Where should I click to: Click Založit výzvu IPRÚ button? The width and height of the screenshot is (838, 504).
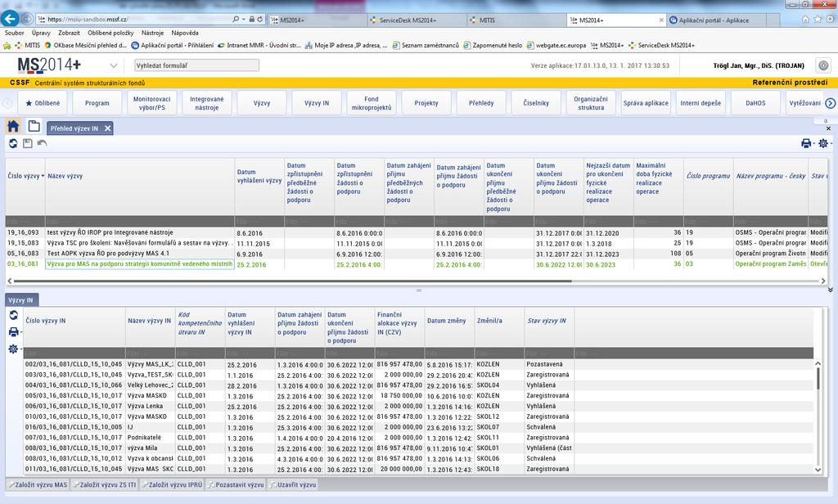coord(172,484)
